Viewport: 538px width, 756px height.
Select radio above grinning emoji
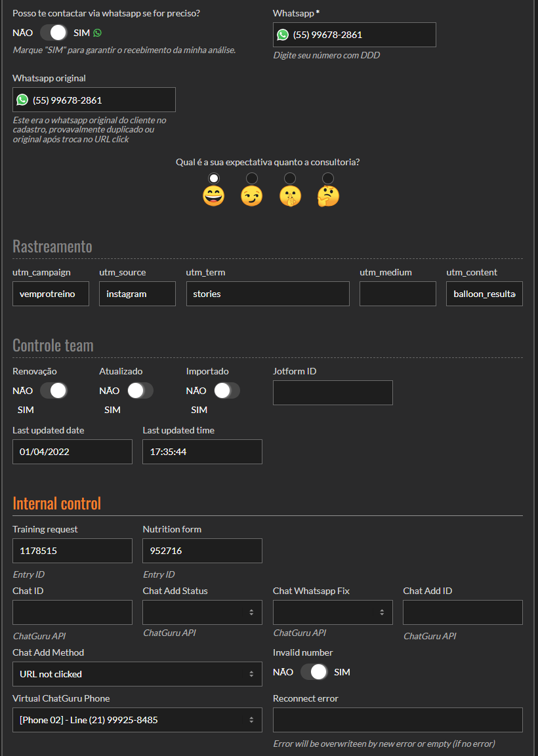(x=213, y=178)
